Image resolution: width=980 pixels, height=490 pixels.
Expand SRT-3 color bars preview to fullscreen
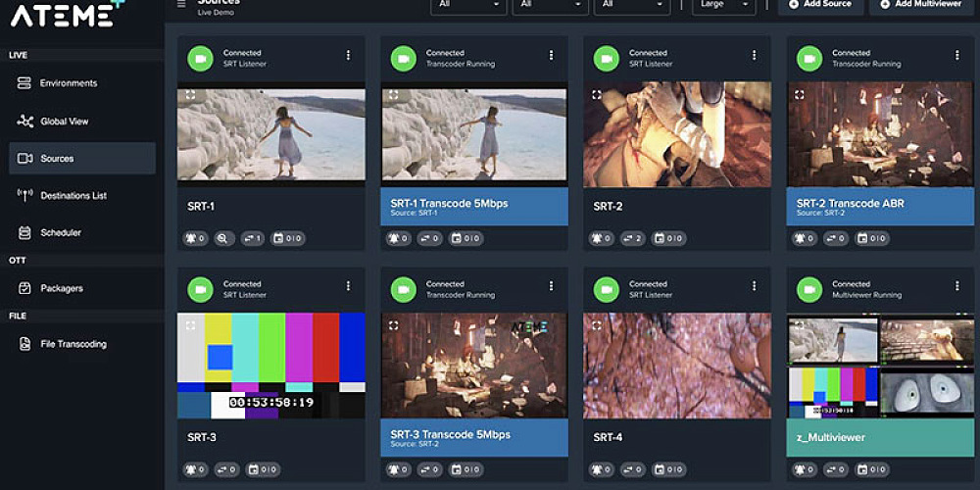click(191, 325)
